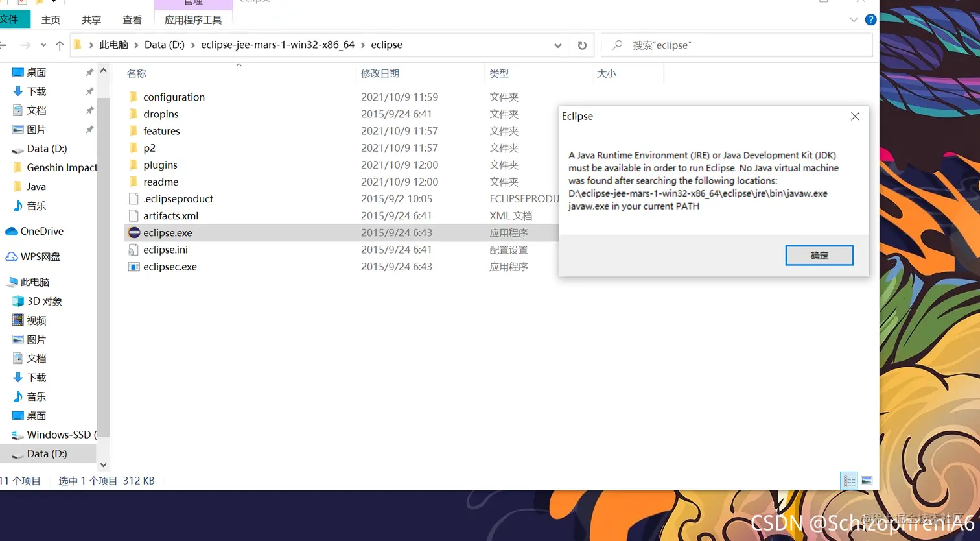Switch to details view layout icon
Screen dimensions: 980x541
[x=849, y=481]
